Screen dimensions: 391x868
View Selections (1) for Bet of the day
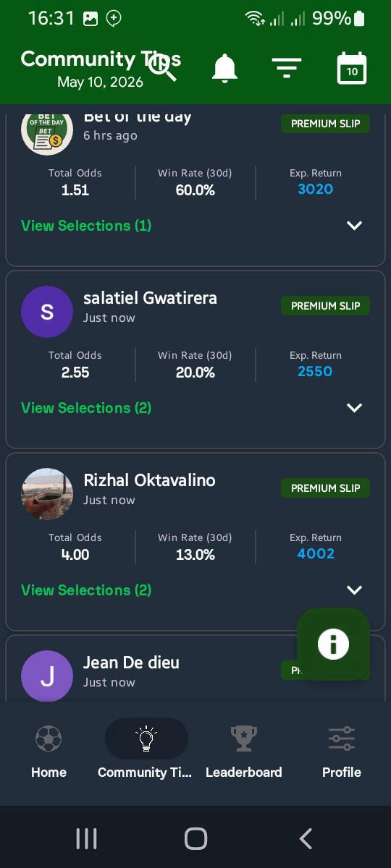(x=86, y=226)
